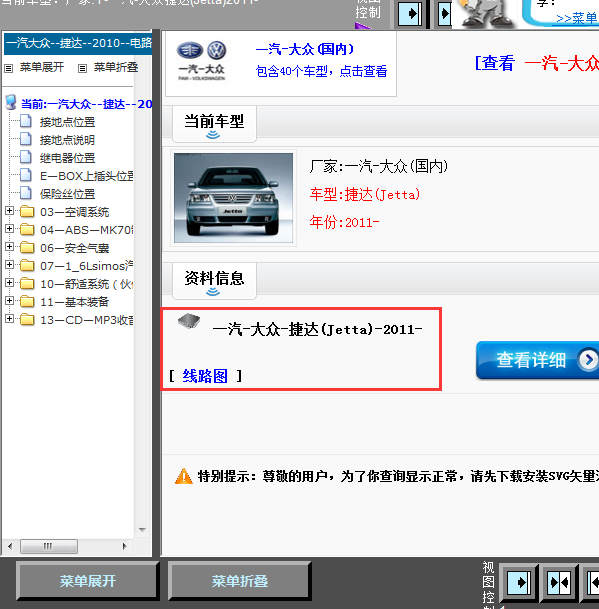
Task: Expand the 03—空调系统 folder
Action: click(x=9, y=211)
